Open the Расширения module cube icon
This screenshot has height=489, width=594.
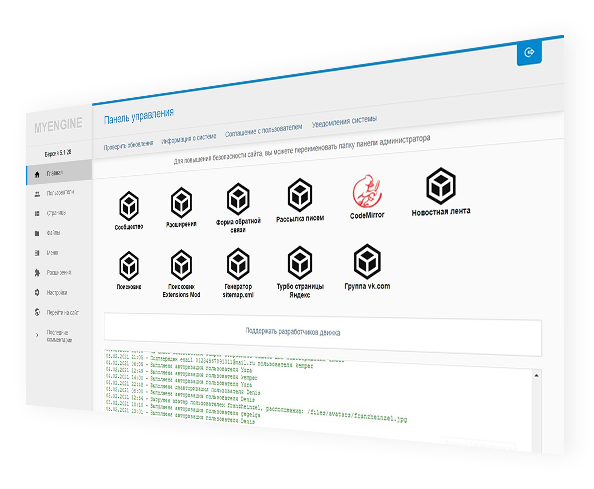pos(181,203)
